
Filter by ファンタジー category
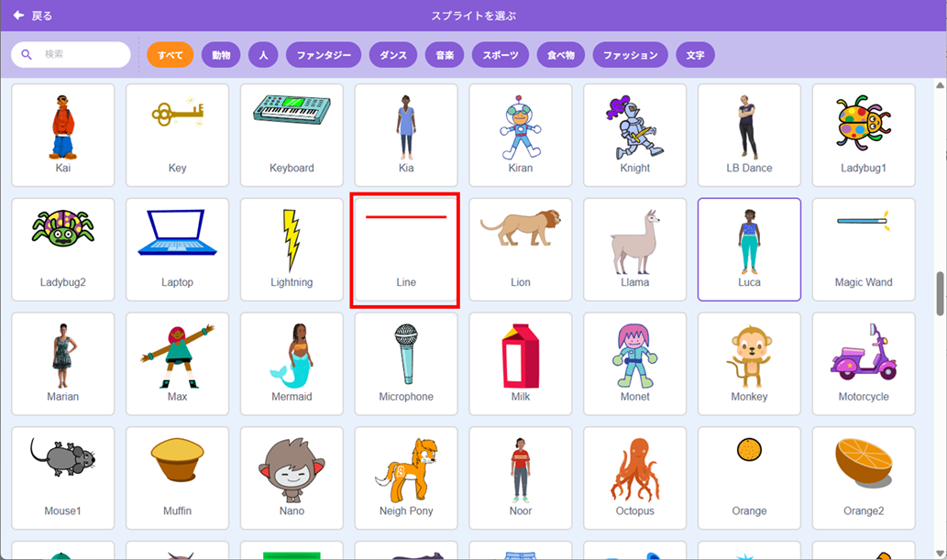[324, 55]
